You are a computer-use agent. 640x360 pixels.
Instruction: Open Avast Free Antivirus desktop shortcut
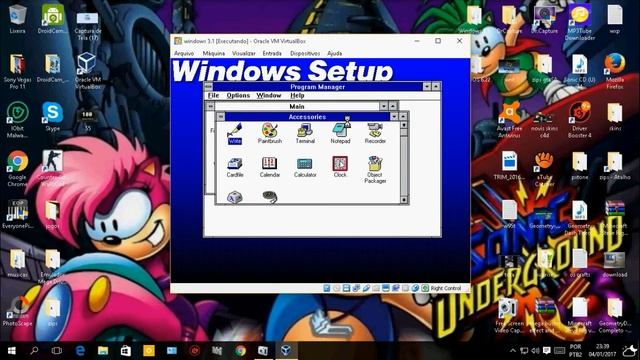coord(509,119)
